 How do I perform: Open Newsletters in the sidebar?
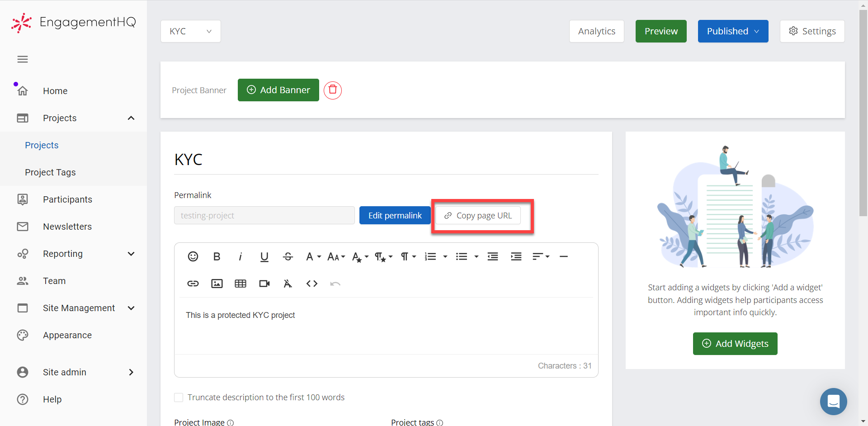click(x=67, y=227)
